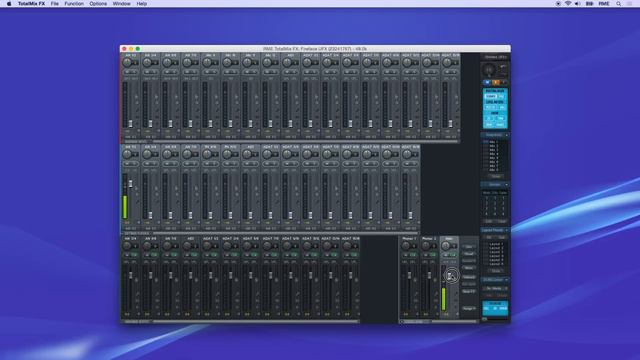
Task: Select Layout 1 preset
Action: 496,244
